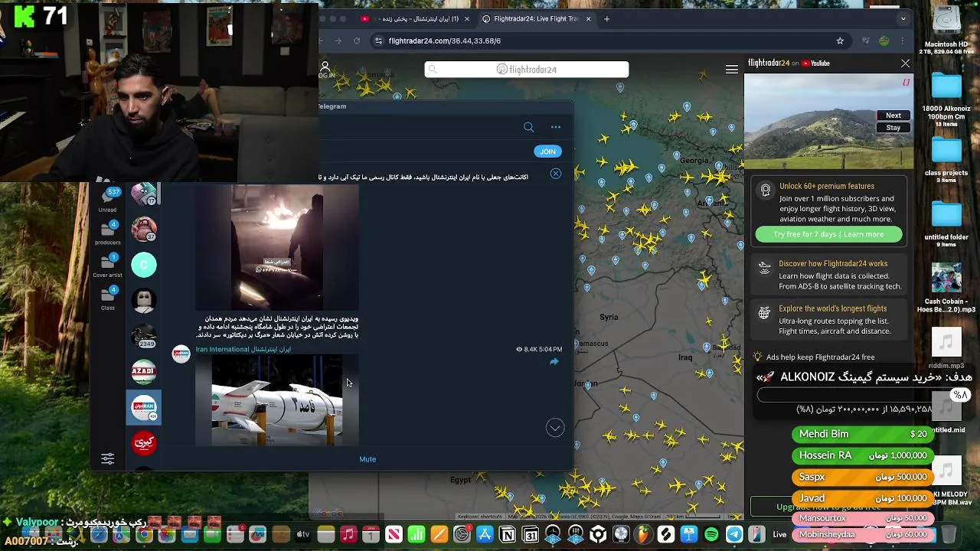This screenshot has width=980, height=551.
Task: Jump to latest message using down chevron
Action: click(x=555, y=428)
